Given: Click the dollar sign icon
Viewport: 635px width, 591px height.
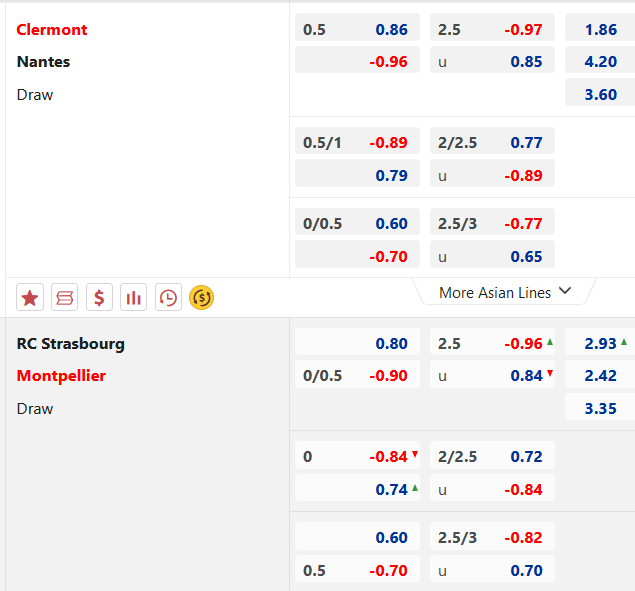Looking at the screenshot, I should point(99,298).
